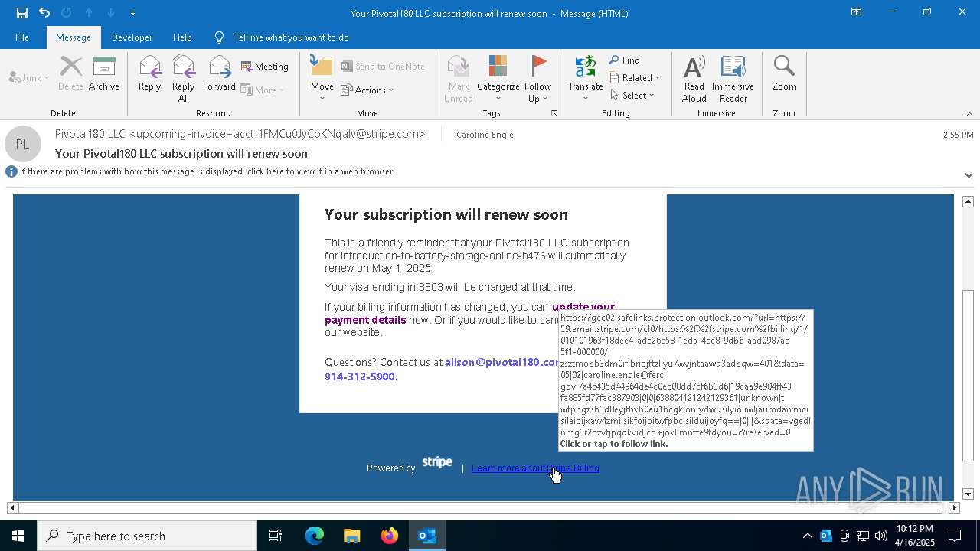Open the Help ribbon tab
The image size is (980, 551).
coord(182,37)
